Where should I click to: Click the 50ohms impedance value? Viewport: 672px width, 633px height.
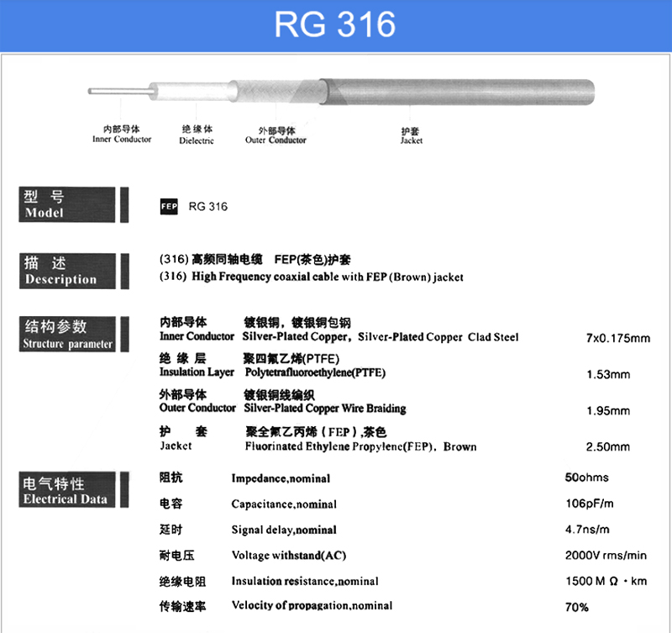(x=587, y=477)
